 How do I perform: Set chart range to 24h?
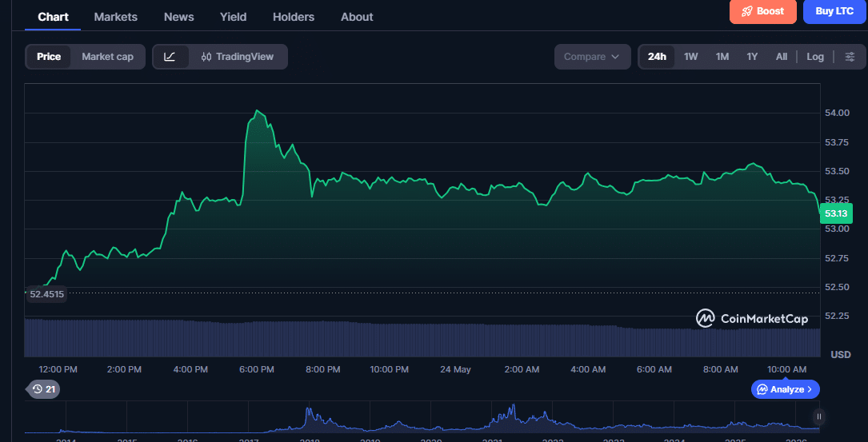pyautogui.click(x=657, y=57)
